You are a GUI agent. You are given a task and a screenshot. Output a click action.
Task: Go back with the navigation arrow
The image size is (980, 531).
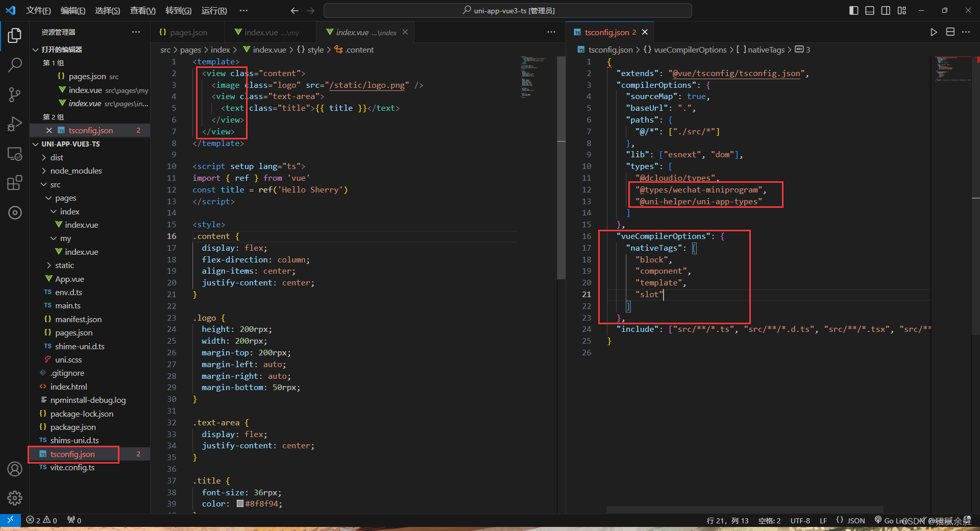(295, 11)
